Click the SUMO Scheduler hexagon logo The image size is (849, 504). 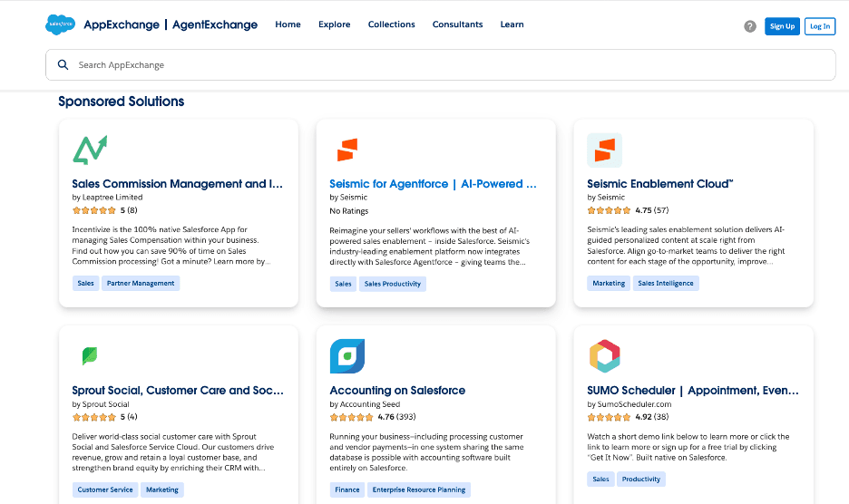(x=604, y=356)
